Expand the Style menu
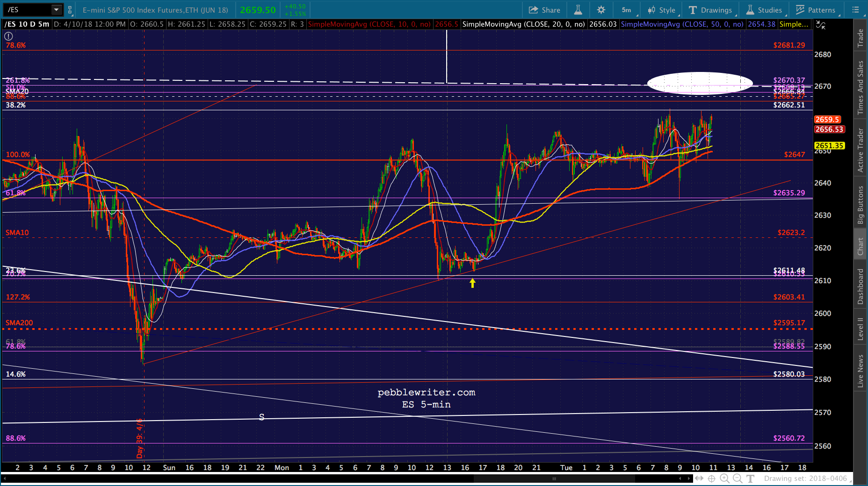This screenshot has width=868, height=486. pyautogui.click(x=661, y=10)
